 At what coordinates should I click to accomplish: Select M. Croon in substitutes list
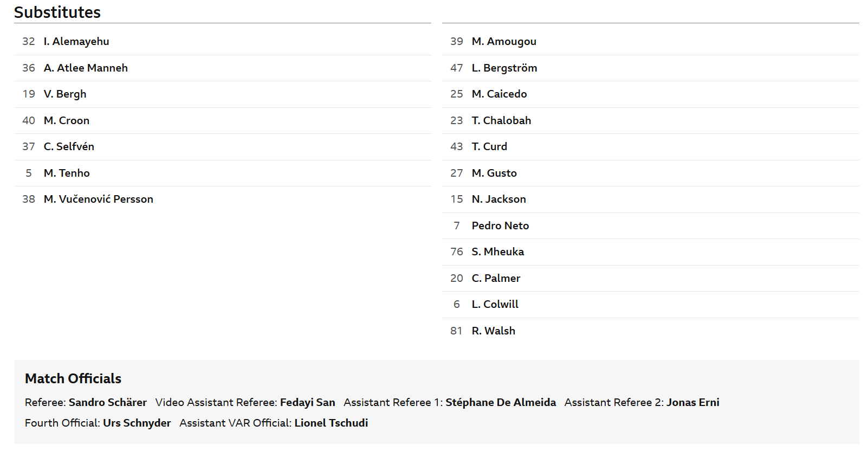[x=67, y=120]
